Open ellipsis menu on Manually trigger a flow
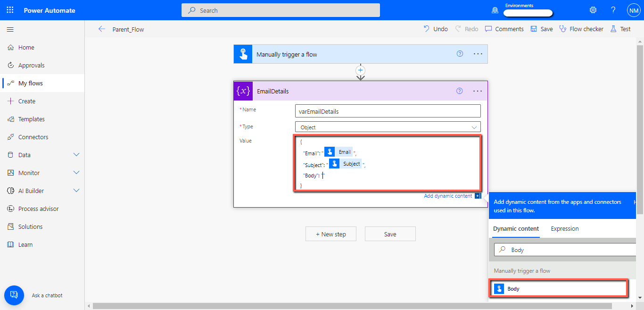644x310 pixels. tap(478, 54)
